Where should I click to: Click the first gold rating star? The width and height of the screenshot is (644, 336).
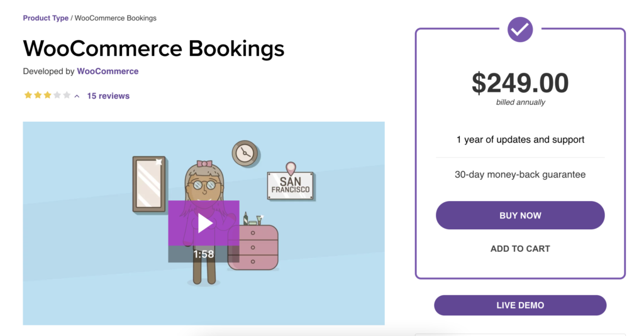pos(28,95)
